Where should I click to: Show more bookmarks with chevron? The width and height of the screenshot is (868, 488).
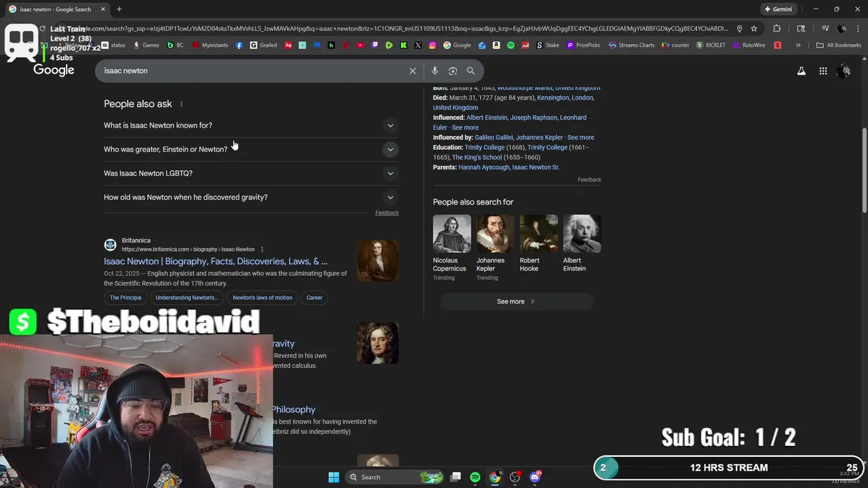pos(798,45)
